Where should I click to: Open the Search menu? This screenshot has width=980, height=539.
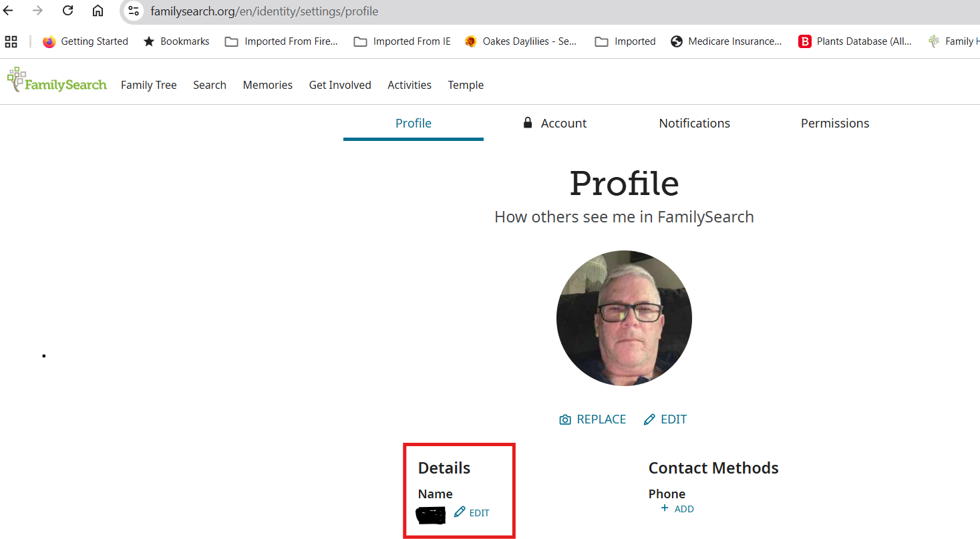pyautogui.click(x=210, y=85)
